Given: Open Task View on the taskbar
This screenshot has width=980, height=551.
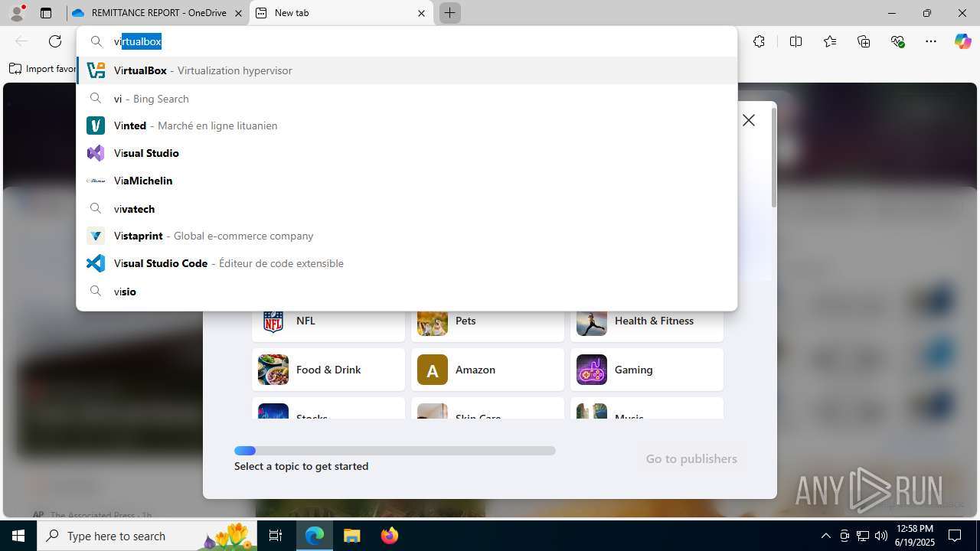Looking at the screenshot, I should [276, 536].
